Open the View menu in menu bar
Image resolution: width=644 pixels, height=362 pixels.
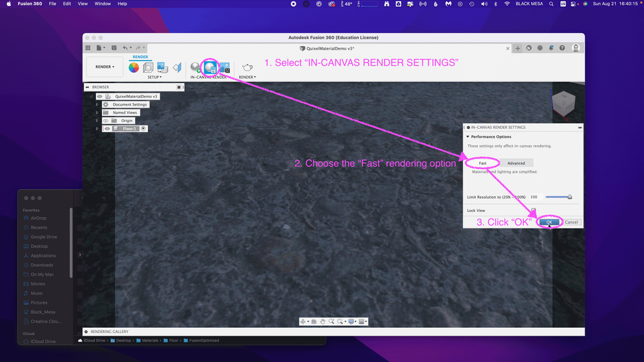(82, 4)
